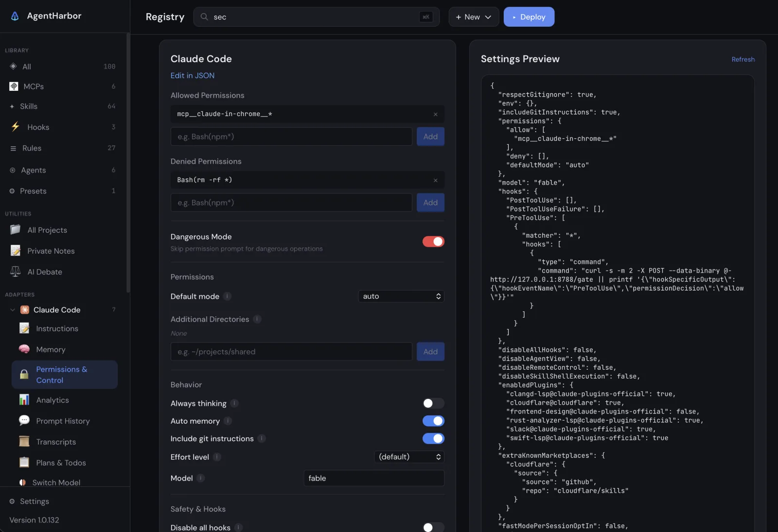Focus the Registry search field
This screenshot has height=532, width=778.
[x=317, y=17]
